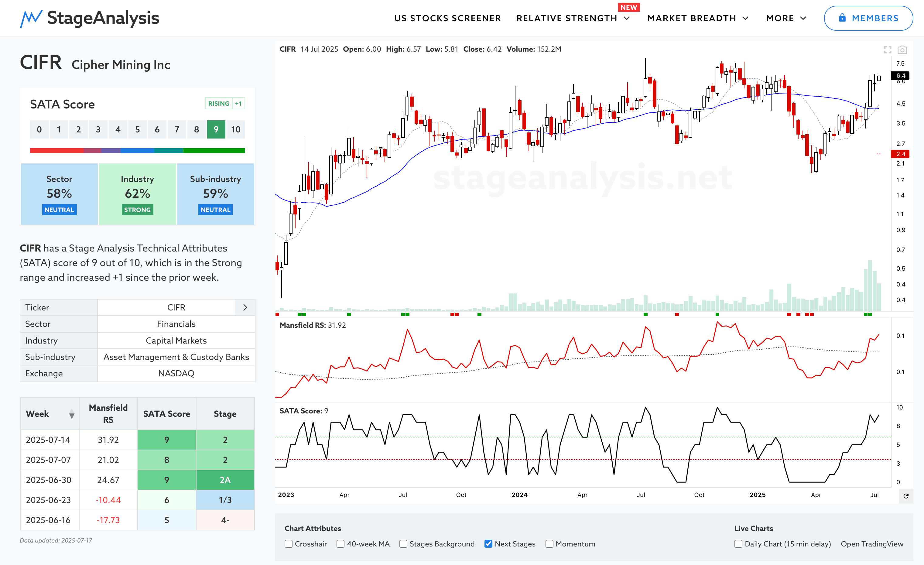The image size is (924, 565).
Task: Select SATA score box 0
Action: 39,129
